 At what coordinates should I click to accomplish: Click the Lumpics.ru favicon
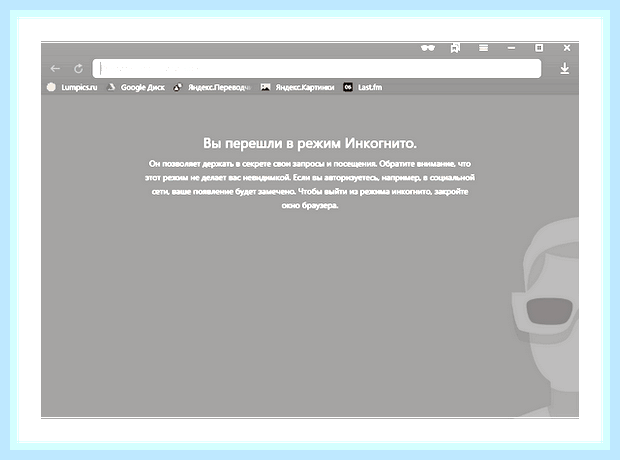[51, 87]
